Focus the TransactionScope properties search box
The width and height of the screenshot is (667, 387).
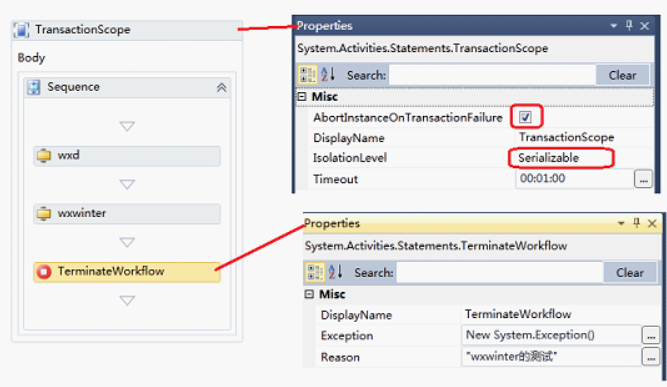pyautogui.click(x=493, y=75)
